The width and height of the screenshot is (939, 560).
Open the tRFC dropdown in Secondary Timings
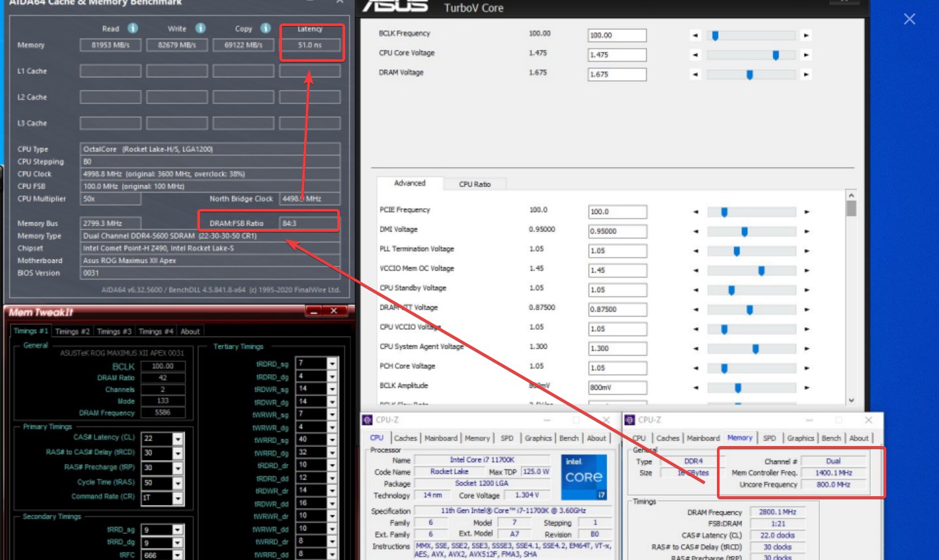pos(178,555)
